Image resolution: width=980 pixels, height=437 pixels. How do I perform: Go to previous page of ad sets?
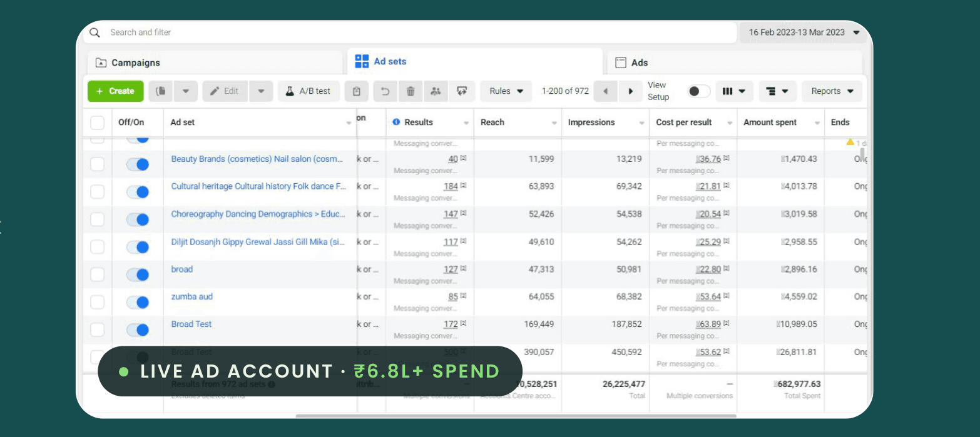click(605, 91)
